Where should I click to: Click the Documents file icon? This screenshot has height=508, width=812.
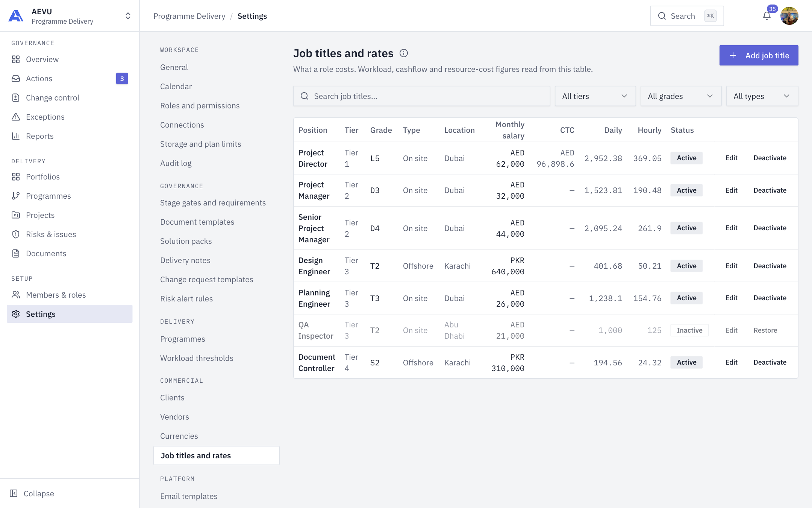[16, 254]
